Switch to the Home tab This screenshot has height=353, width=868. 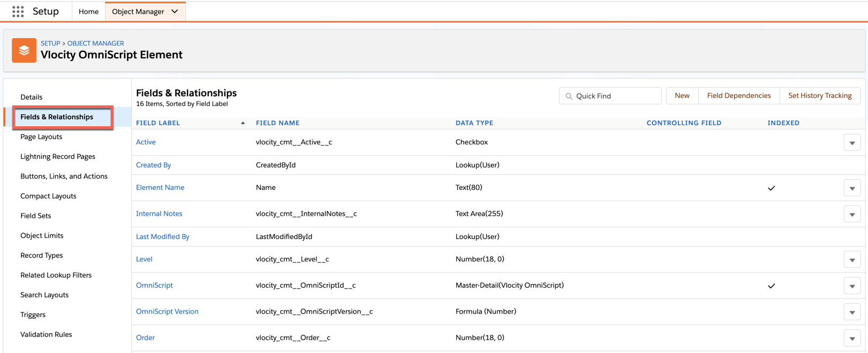pyautogui.click(x=88, y=11)
